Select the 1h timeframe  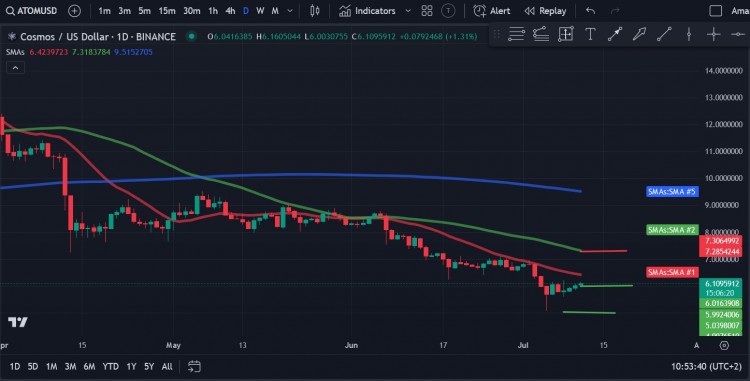click(x=213, y=11)
